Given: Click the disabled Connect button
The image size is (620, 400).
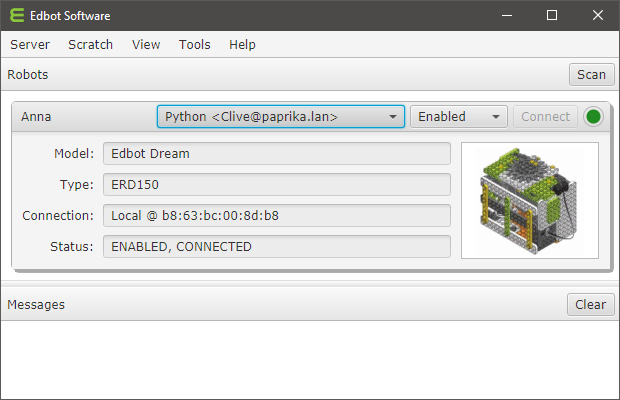Looking at the screenshot, I should [545, 117].
